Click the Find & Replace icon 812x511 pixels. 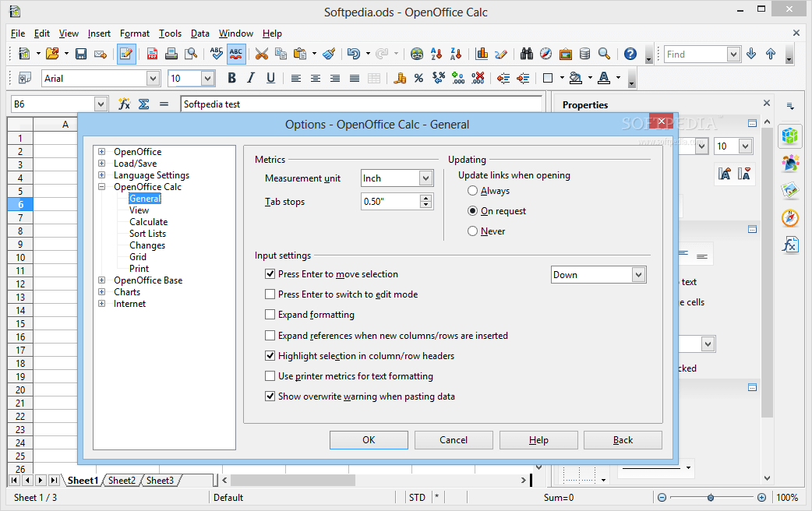coord(527,54)
